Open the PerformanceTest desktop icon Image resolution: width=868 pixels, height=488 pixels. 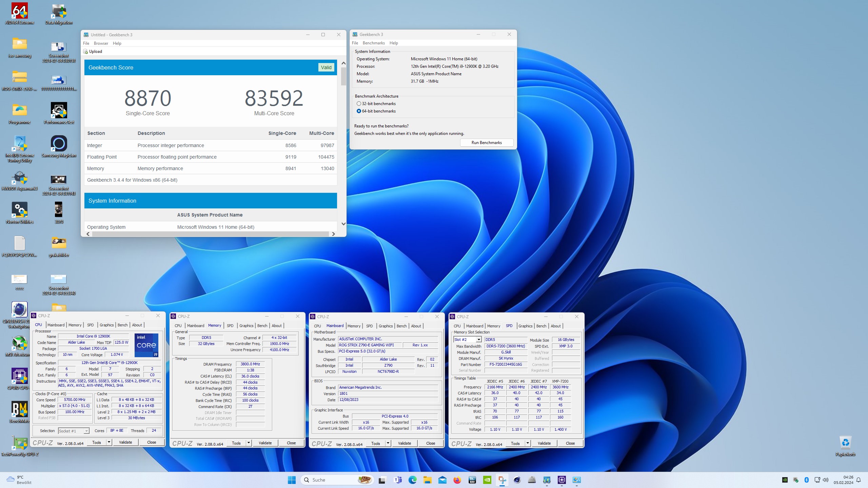click(x=59, y=113)
